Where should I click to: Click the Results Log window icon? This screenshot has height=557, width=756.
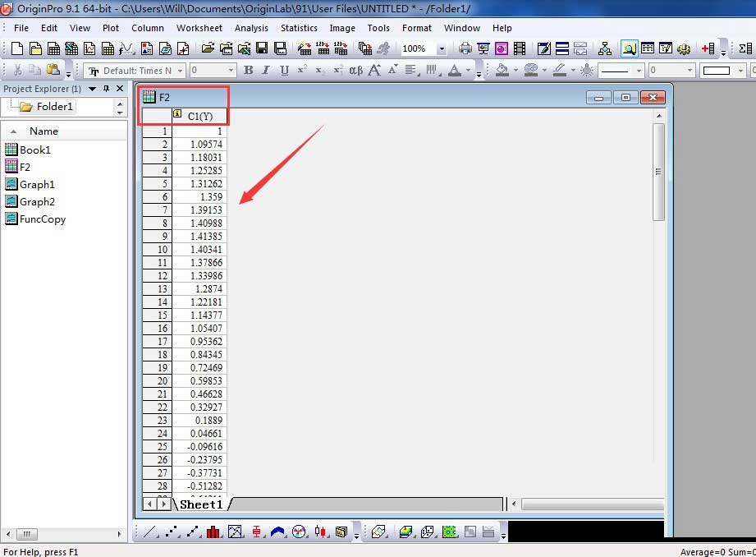click(648, 48)
